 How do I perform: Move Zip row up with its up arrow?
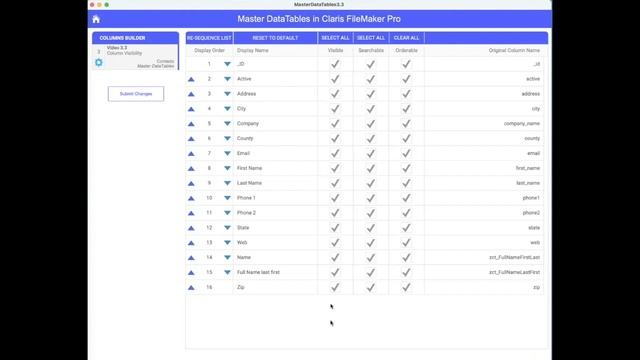pos(191,288)
